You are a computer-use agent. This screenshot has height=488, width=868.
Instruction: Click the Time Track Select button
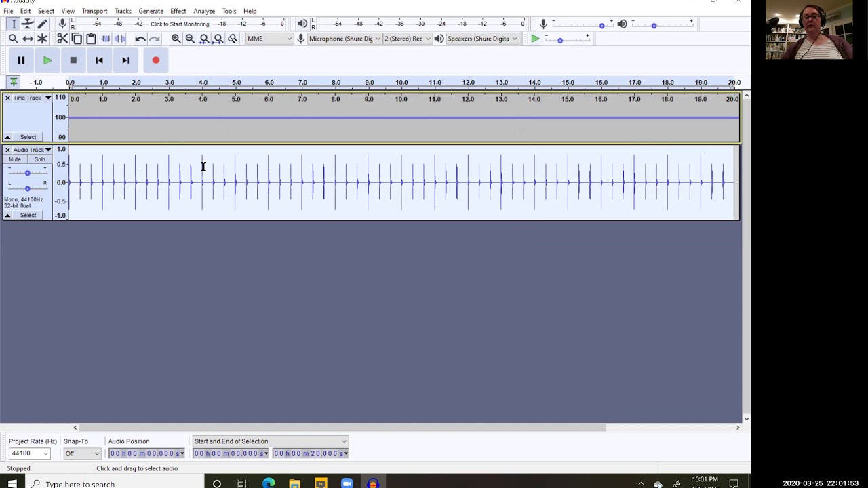(x=28, y=137)
